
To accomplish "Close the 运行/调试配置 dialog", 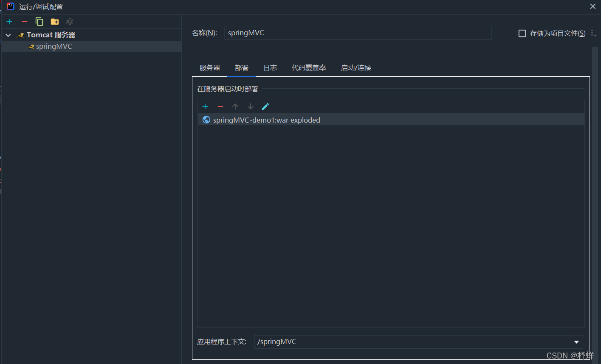I will pos(593,6).
